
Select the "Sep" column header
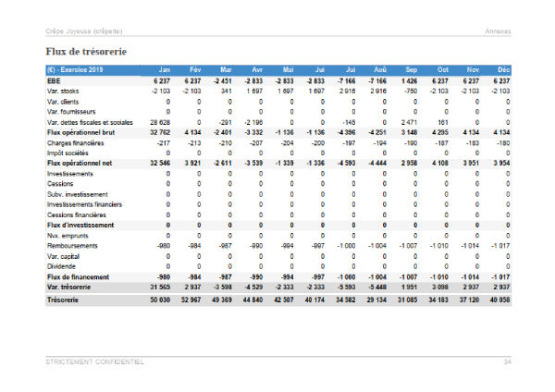[x=412, y=70]
